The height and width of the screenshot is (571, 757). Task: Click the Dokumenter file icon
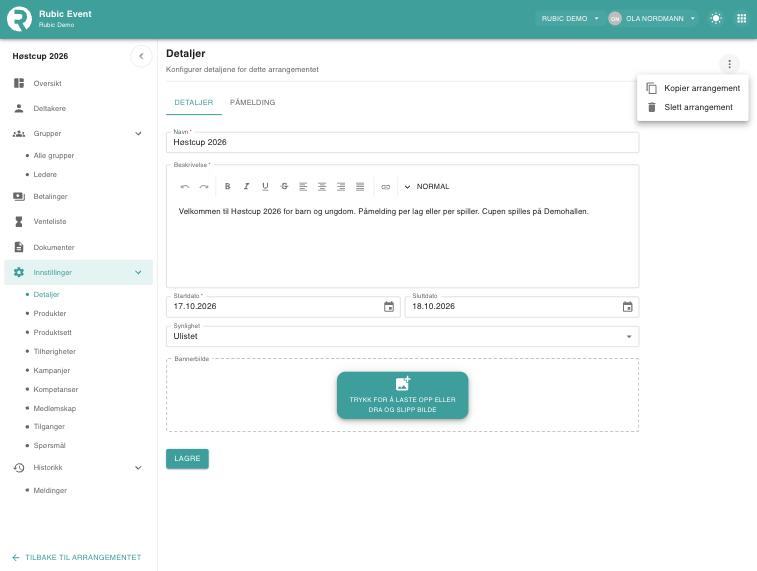click(19, 247)
